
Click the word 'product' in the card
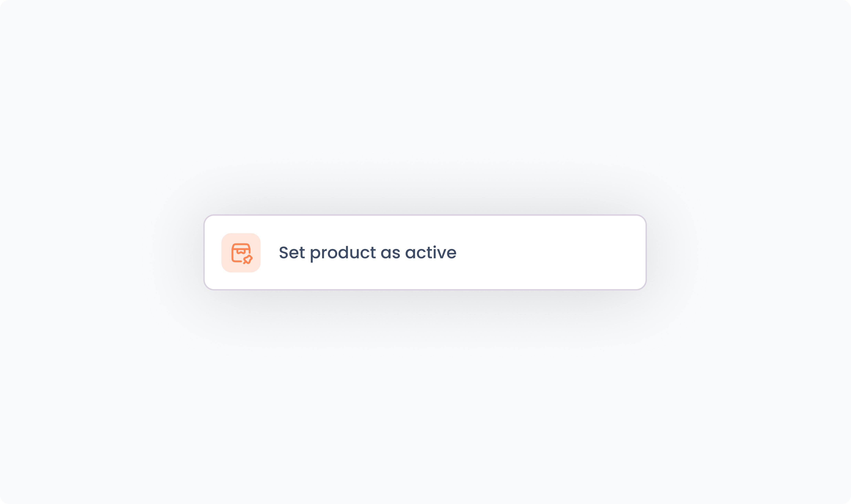click(x=343, y=253)
